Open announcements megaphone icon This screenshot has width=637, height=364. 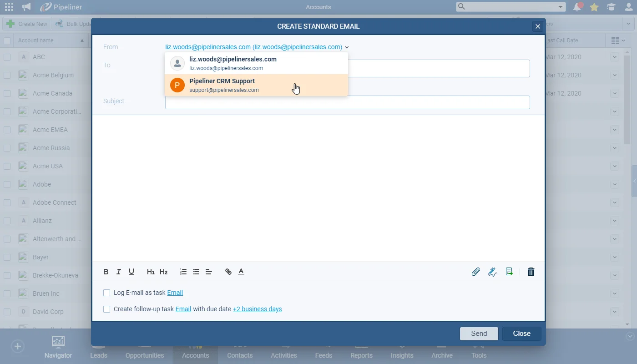(26, 7)
